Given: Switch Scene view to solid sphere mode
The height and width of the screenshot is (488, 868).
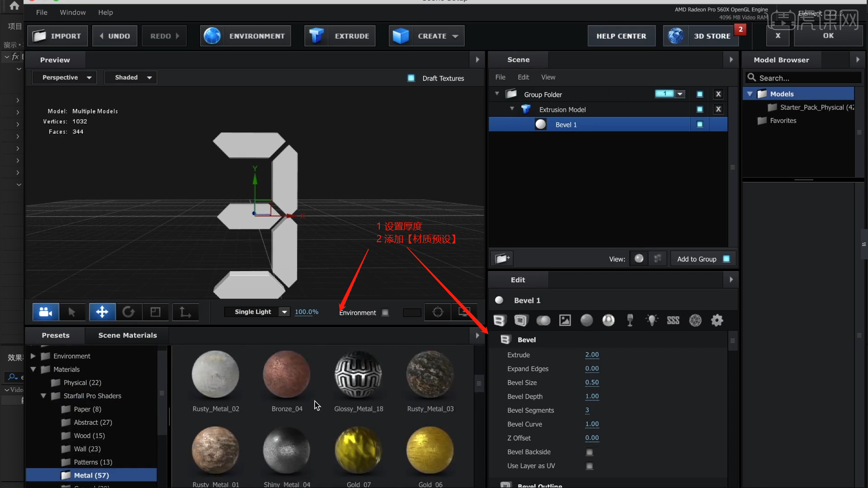Looking at the screenshot, I should [639, 258].
